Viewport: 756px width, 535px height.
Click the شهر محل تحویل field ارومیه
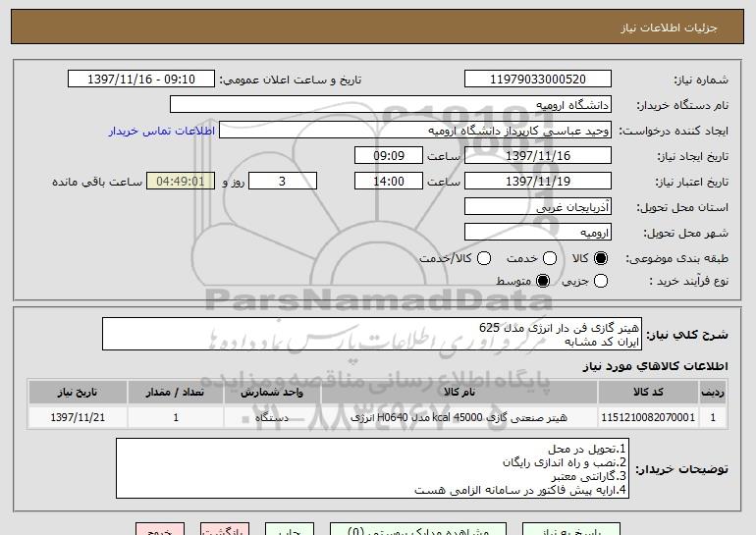[538, 233]
